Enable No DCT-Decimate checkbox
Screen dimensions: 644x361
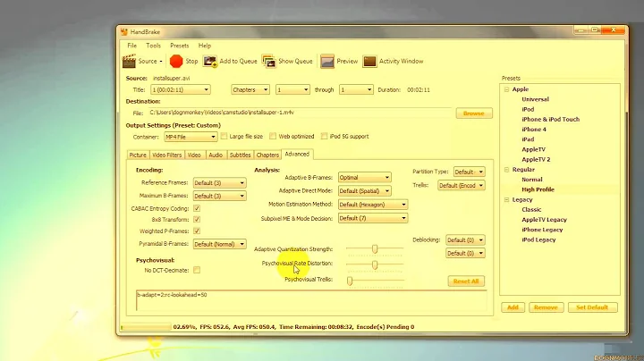tap(197, 270)
